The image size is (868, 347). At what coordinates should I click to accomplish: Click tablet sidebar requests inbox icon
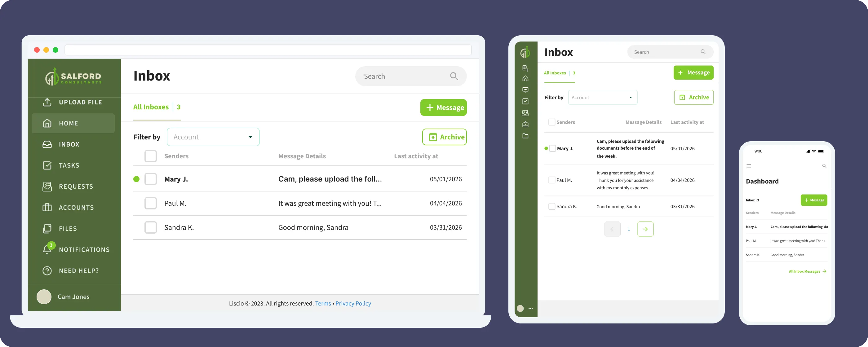[x=525, y=113]
